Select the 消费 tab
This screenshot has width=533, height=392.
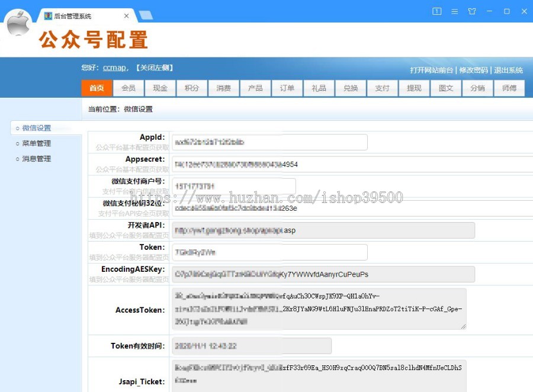223,88
